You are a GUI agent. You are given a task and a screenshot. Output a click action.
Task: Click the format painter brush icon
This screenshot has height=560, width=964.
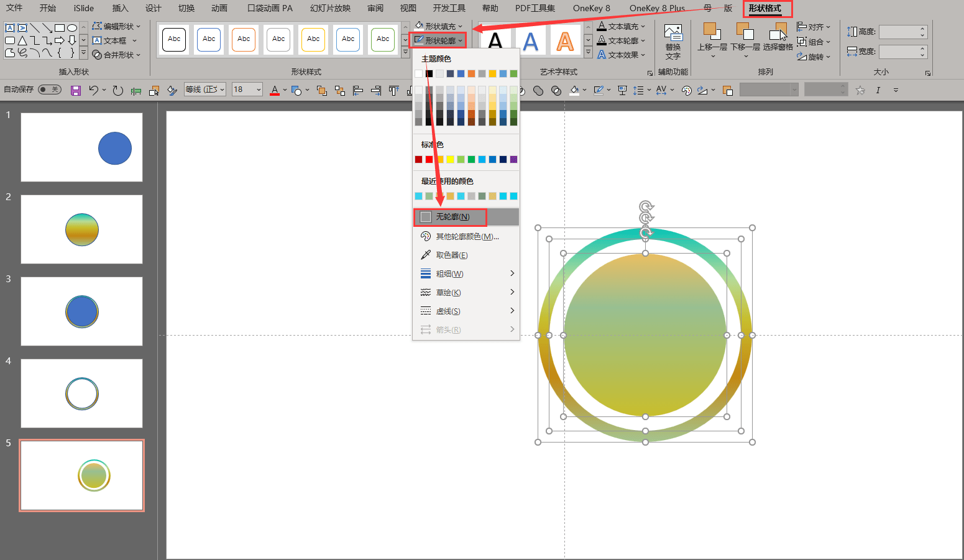tap(172, 91)
